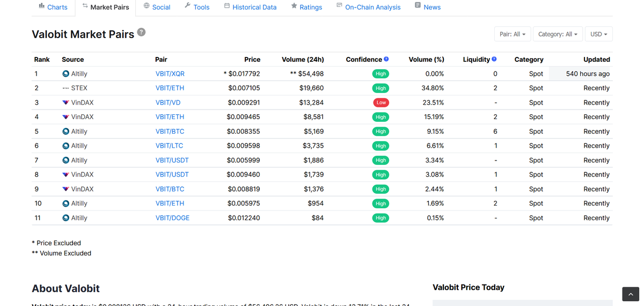Image resolution: width=644 pixels, height=306 pixels.
Task: Select the $19,660 volume cell
Action: [311, 88]
